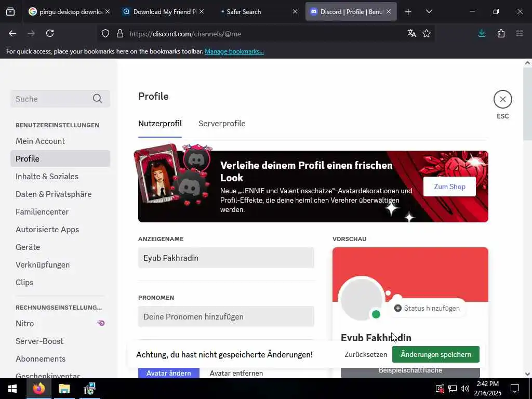
Task: Close the Safer Search tab
Action: (x=295, y=11)
